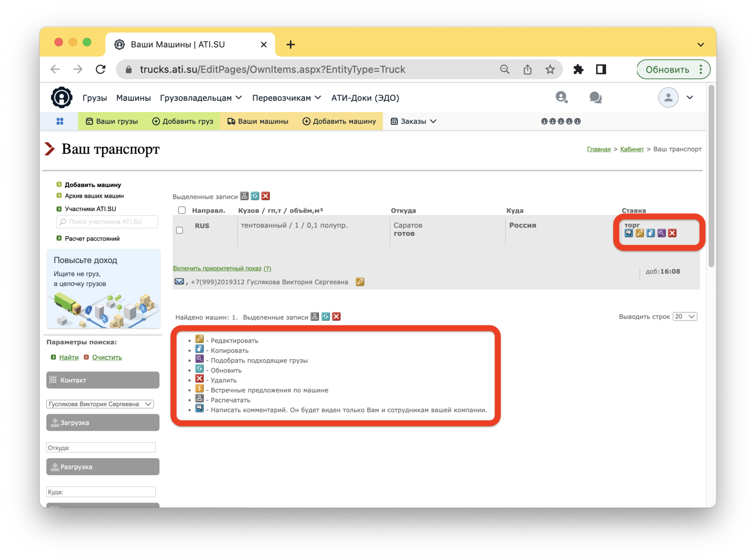Open a new browser tab with plus

(x=291, y=45)
